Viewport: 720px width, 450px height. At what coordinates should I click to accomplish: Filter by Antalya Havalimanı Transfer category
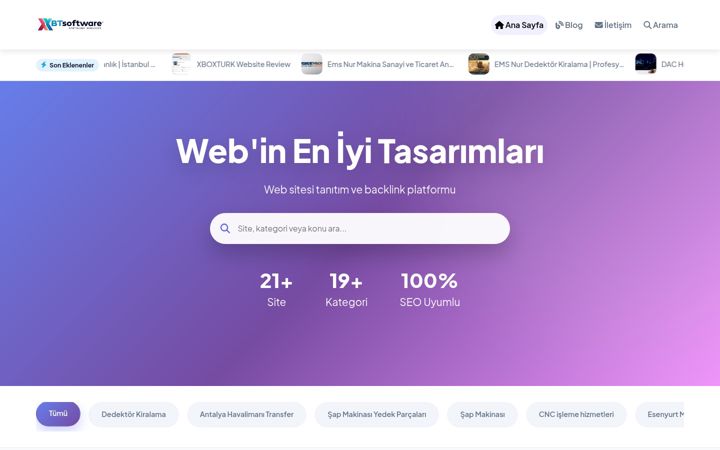(247, 414)
